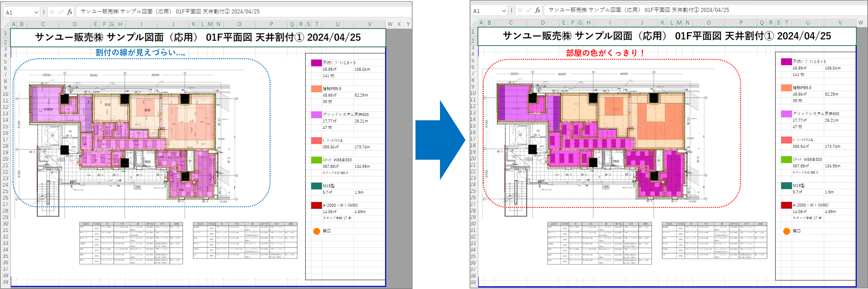Click the cancel X icon in left formula bar

pos(52,12)
